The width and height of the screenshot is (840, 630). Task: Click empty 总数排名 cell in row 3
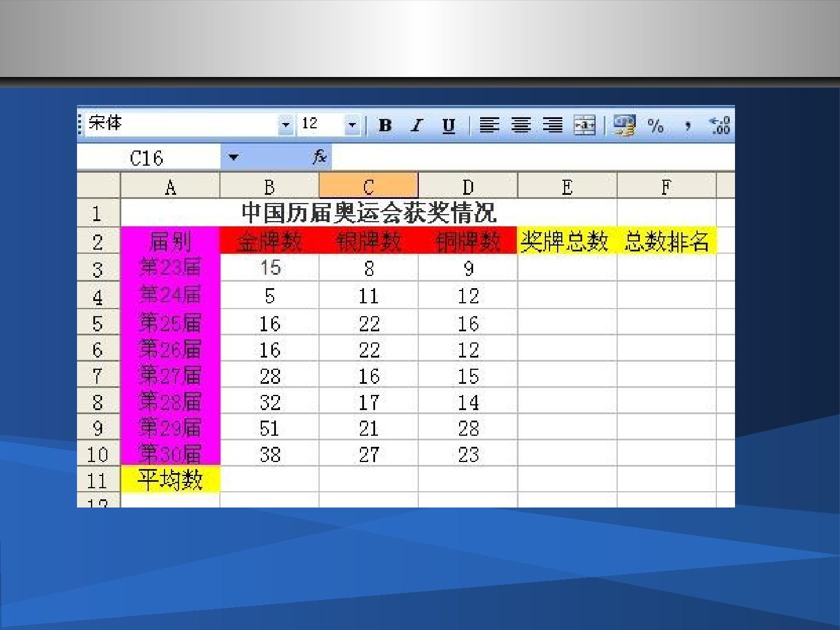666,268
